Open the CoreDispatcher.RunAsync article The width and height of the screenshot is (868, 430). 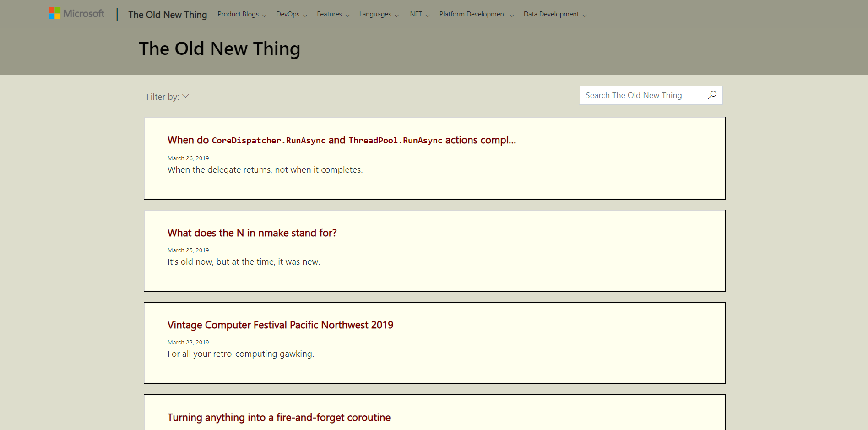[x=342, y=140]
